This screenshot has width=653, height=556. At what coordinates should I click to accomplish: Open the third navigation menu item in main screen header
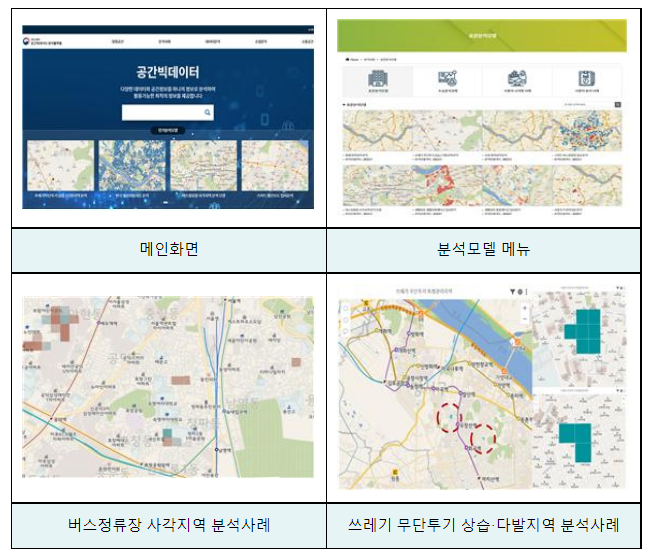pyautogui.click(x=212, y=42)
